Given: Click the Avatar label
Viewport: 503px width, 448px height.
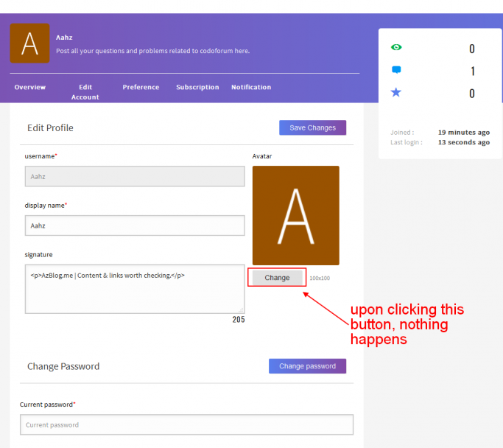Looking at the screenshot, I should [262, 156].
